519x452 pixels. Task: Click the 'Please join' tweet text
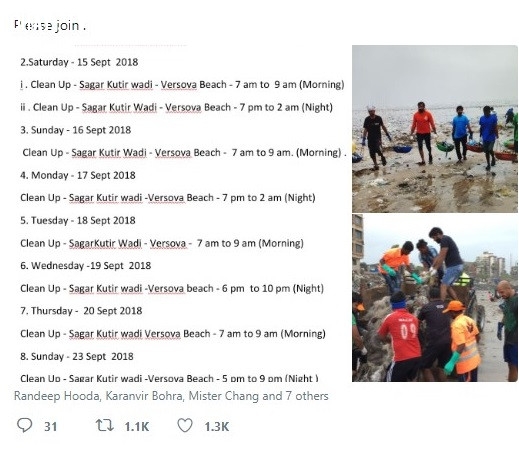click(x=50, y=26)
